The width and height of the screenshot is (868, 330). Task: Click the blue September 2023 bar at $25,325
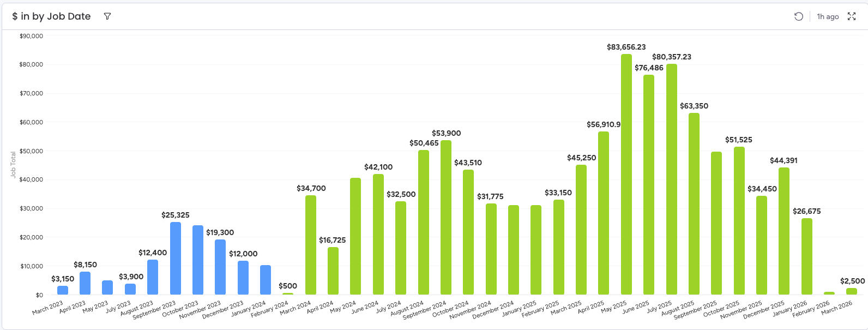[x=176, y=259]
